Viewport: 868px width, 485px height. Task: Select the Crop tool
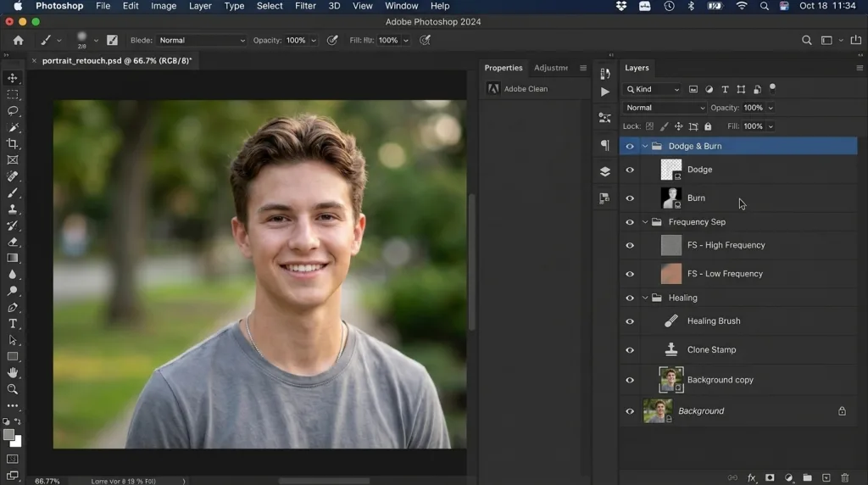(x=12, y=143)
